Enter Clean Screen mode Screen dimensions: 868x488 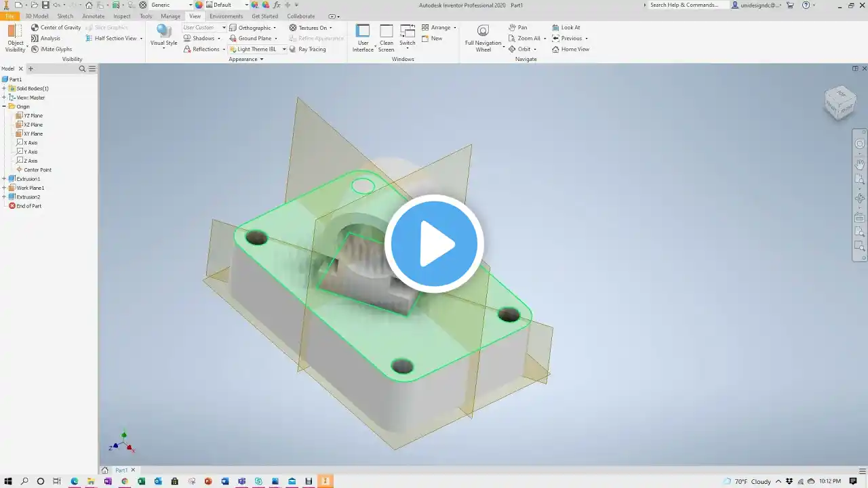(x=386, y=38)
